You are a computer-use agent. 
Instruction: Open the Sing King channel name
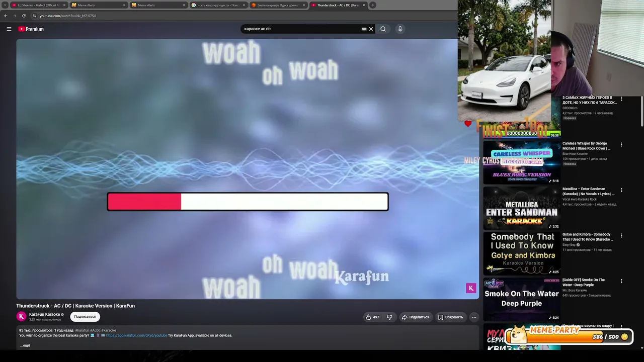tap(569, 245)
